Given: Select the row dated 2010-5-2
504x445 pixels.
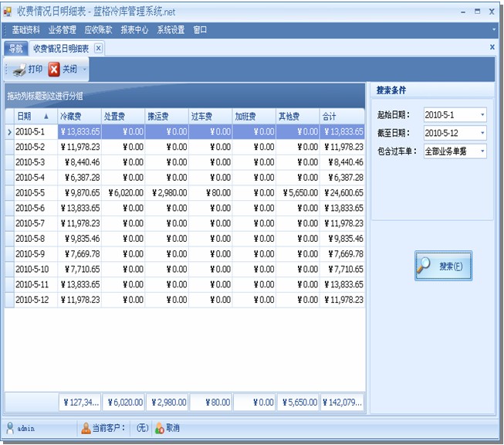Looking at the screenshot, I should tap(184, 147).
